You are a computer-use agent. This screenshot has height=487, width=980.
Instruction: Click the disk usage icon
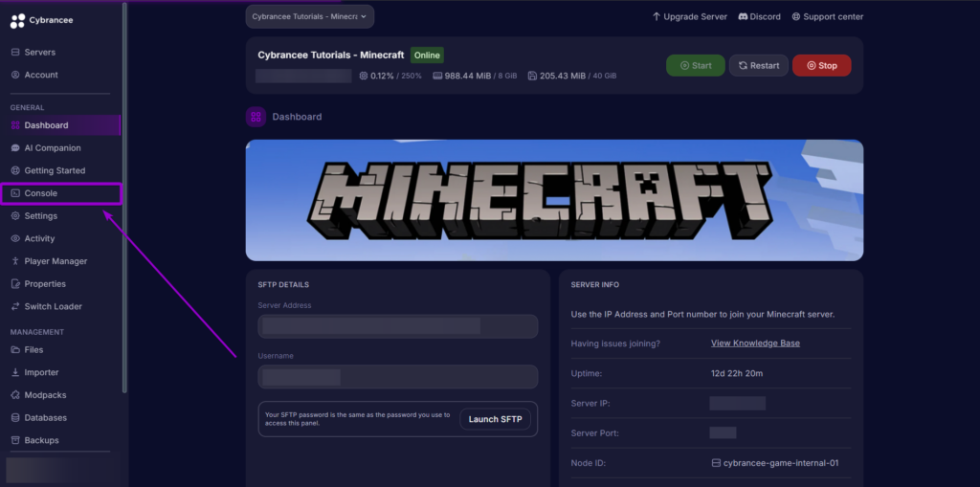[x=532, y=76]
